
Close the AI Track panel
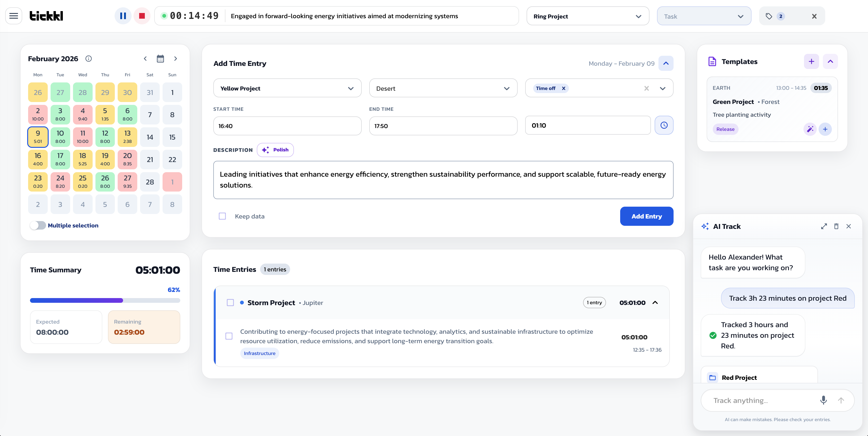pyautogui.click(x=848, y=227)
